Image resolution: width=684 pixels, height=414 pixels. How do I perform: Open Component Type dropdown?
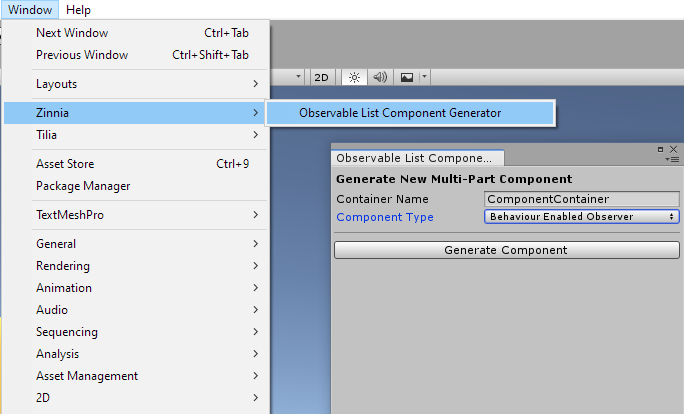[581, 217]
